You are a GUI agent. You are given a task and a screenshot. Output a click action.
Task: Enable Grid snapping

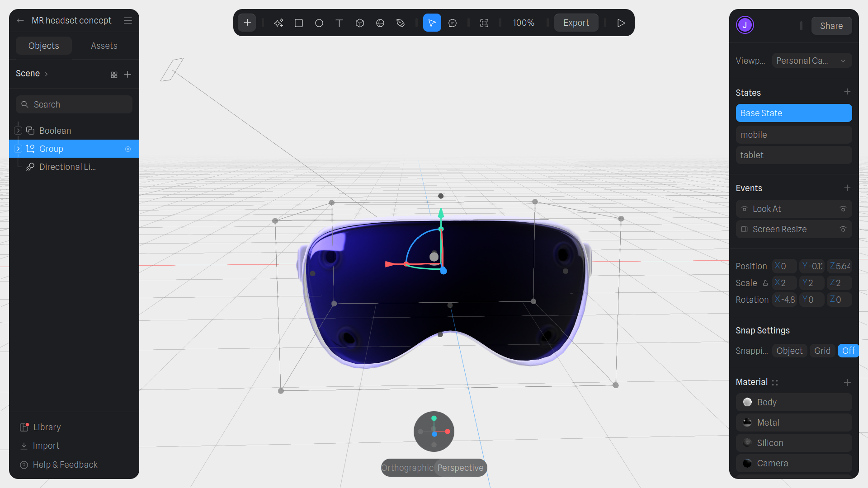[822, 351]
